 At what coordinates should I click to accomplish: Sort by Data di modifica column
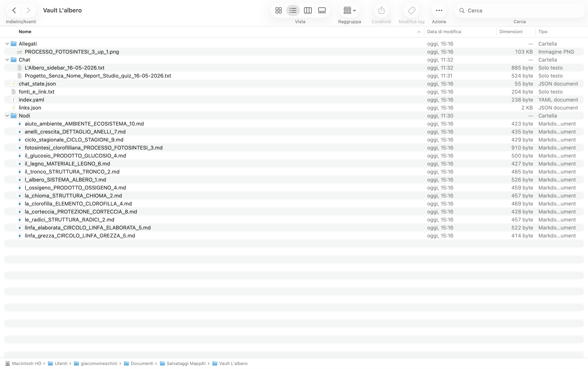(x=444, y=32)
